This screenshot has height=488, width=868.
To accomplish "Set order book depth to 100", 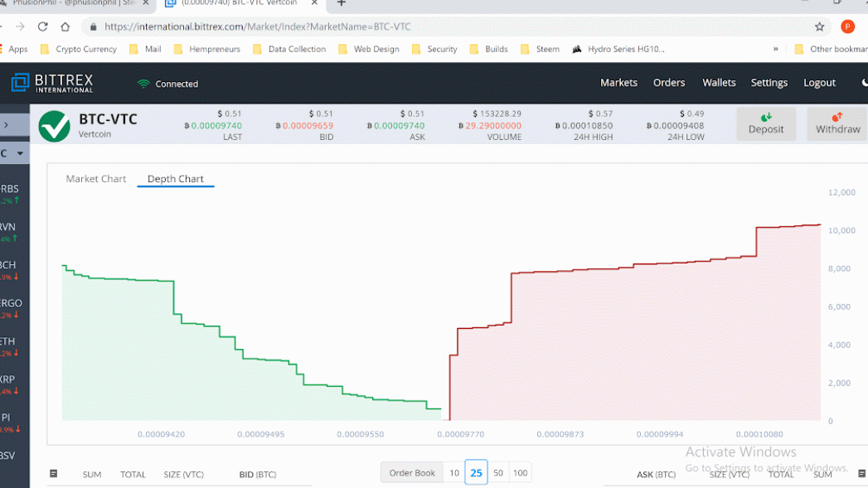I will pos(521,473).
